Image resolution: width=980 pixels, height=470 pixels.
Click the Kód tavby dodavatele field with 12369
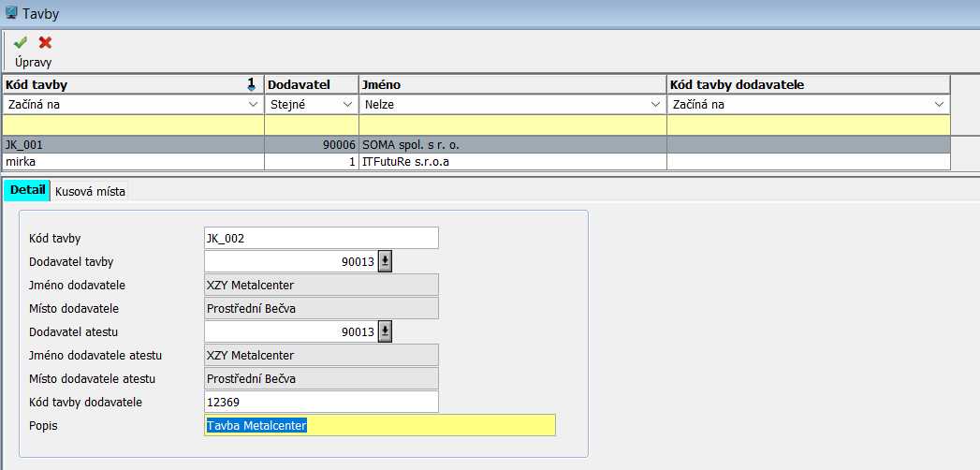pyautogui.click(x=320, y=402)
